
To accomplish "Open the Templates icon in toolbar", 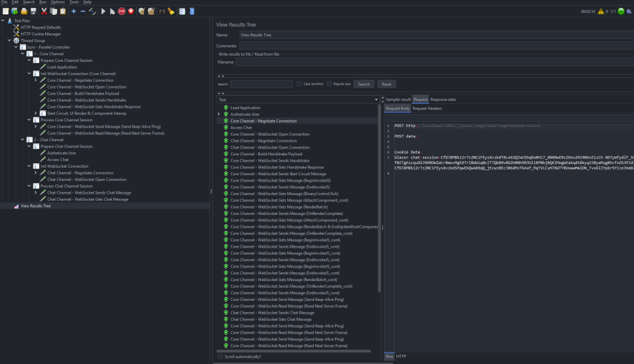I will [x=15, y=11].
